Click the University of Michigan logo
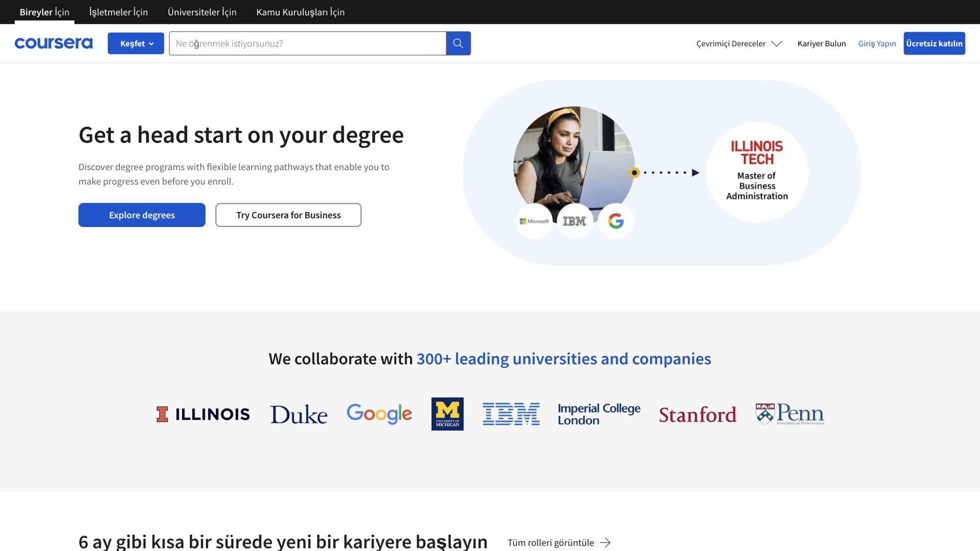Viewport: 980px width, 551px height. [447, 414]
